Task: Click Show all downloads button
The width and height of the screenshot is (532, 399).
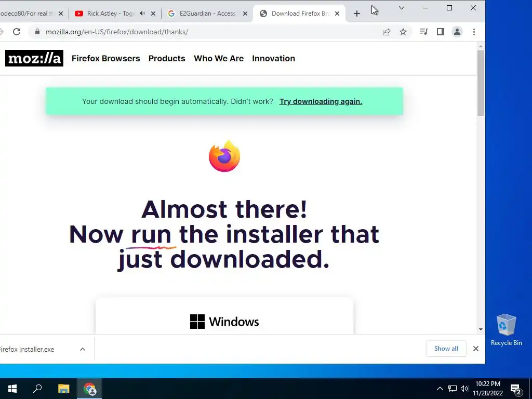Action: pos(446,349)
